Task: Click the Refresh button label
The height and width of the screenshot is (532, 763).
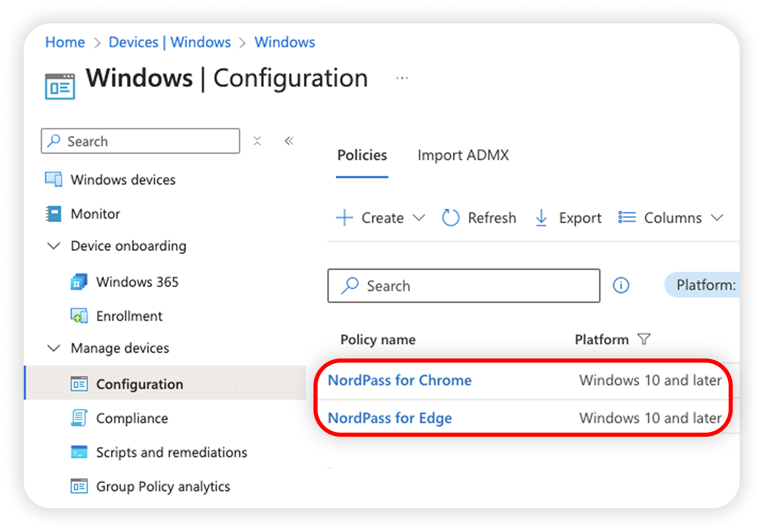Action: pos(492,218)
